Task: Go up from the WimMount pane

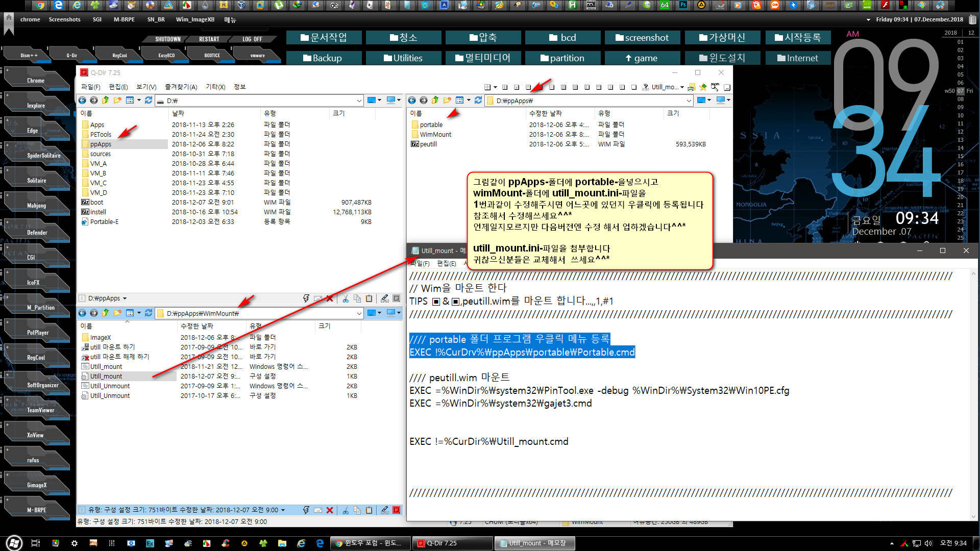Action: pyautogui.click(x=106, y=313)
